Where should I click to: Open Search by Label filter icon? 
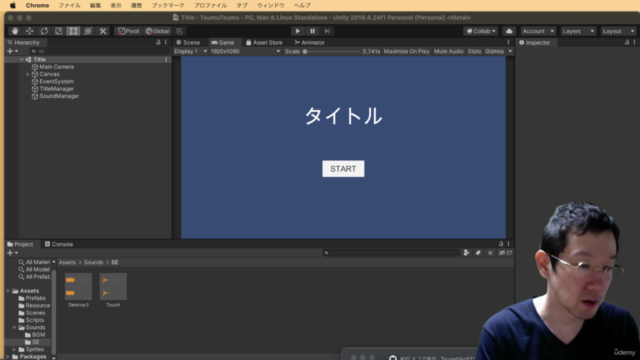(478, 253)
